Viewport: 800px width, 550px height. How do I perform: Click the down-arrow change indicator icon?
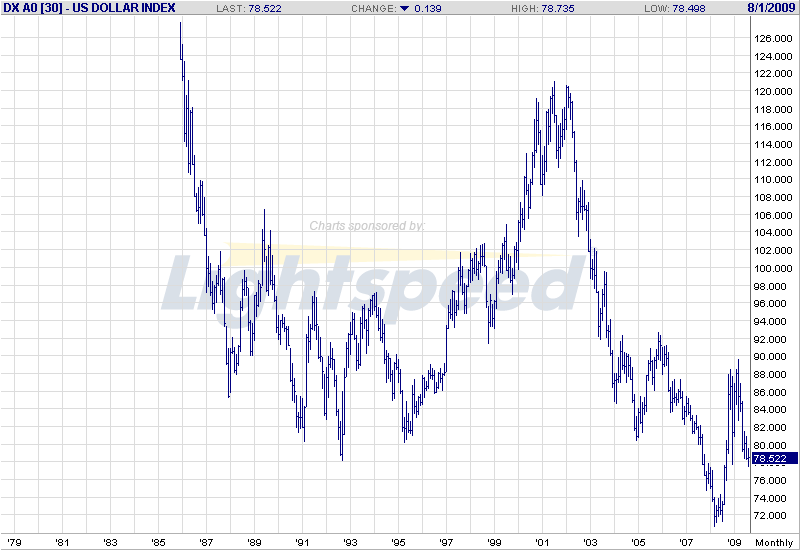coord(405,9)
